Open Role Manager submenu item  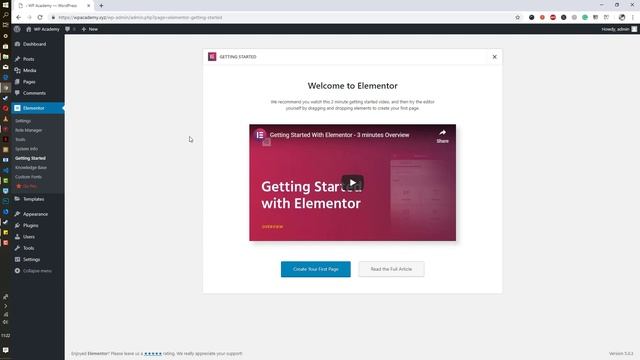point(29,130)
